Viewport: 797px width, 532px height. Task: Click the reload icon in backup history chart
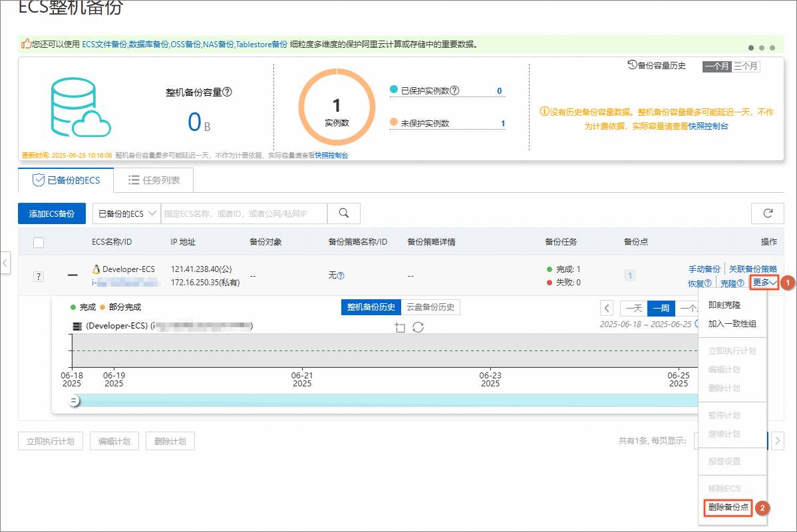click(418, 327)
